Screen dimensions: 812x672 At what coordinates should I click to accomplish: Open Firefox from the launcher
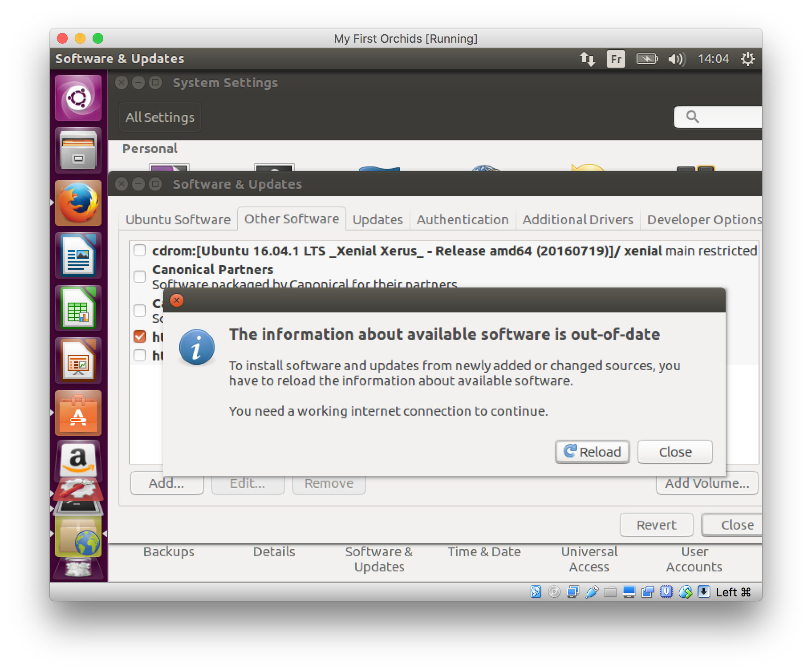pyautogui.click(x=78, y=203)
